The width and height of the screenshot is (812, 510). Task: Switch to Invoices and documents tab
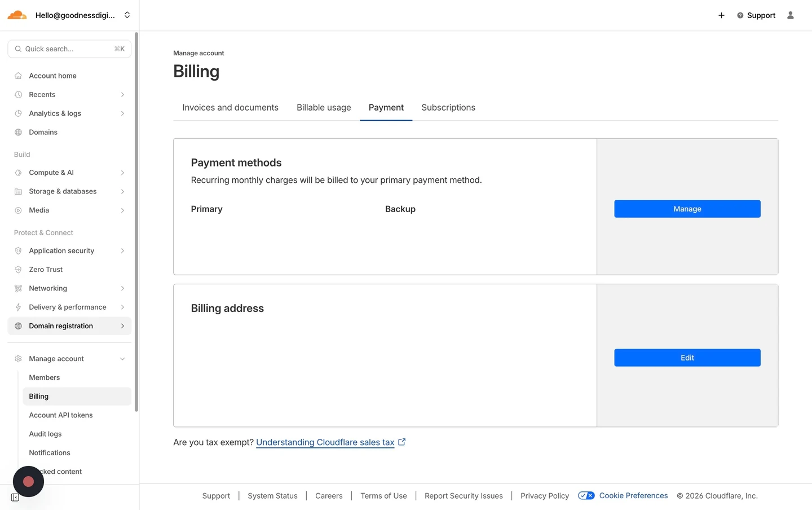click(x=230, y=107)
